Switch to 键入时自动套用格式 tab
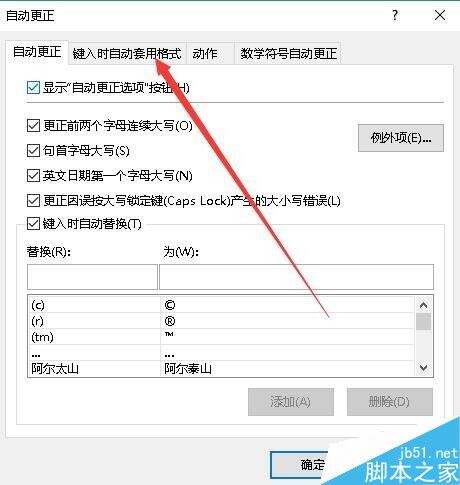460x485 pixels. [127, 53]
